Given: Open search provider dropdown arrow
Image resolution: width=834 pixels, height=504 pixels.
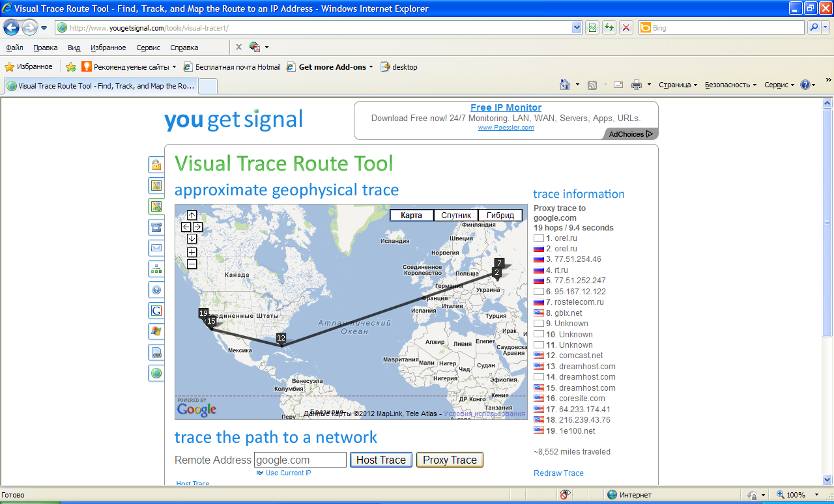Looking at the screenshot, I should coord(826,28).
